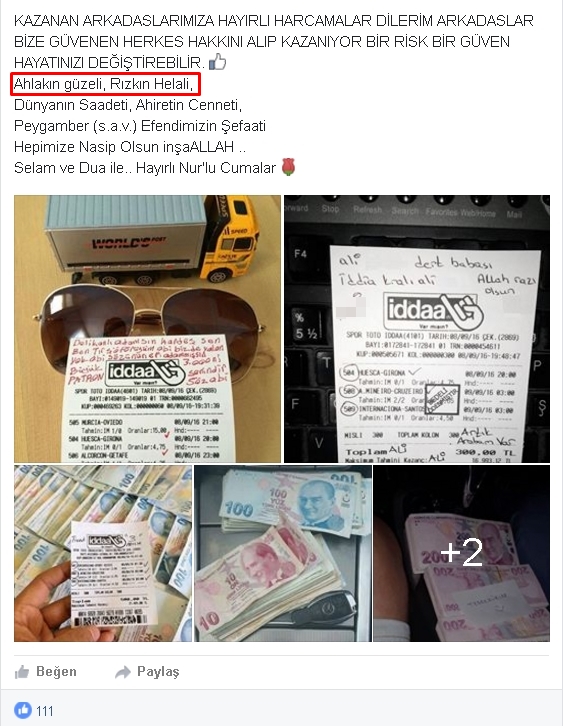Click the rose emoji after Cumalar
This screenshot has height=726, width=563.
point(288,167)
